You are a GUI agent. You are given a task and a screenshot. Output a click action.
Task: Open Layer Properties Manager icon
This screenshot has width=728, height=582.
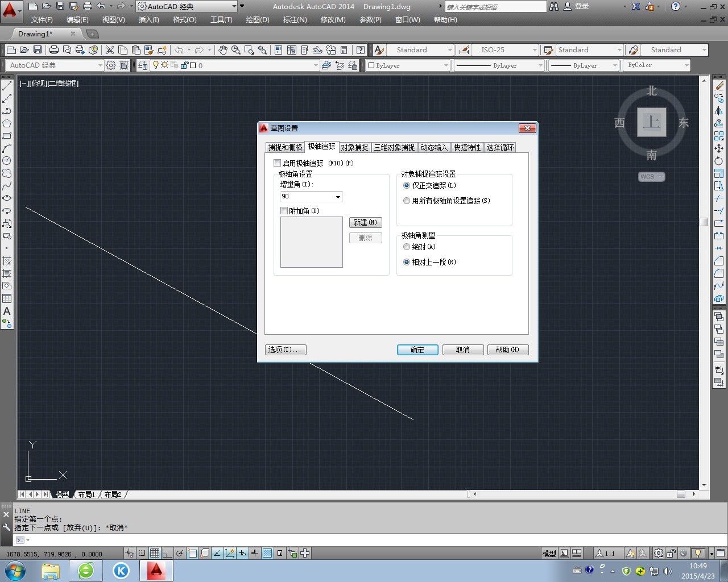pyautogui.click(x=143, y=65)
